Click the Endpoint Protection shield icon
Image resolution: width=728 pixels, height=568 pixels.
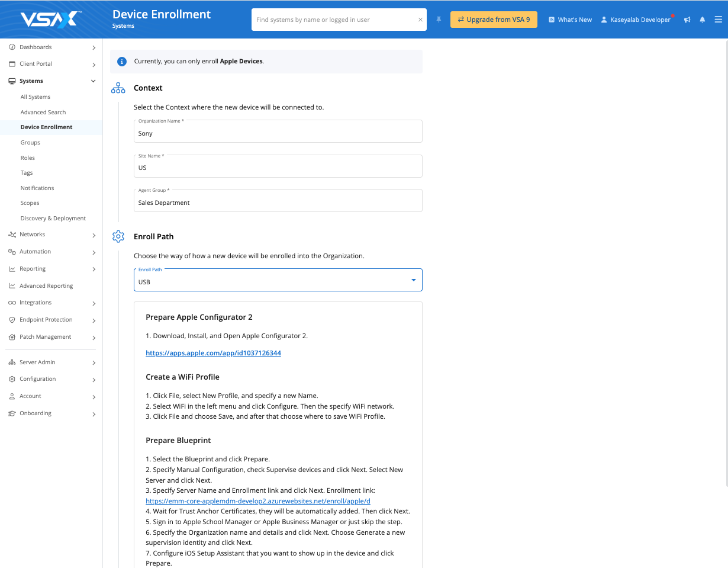[x=12, y=320]
